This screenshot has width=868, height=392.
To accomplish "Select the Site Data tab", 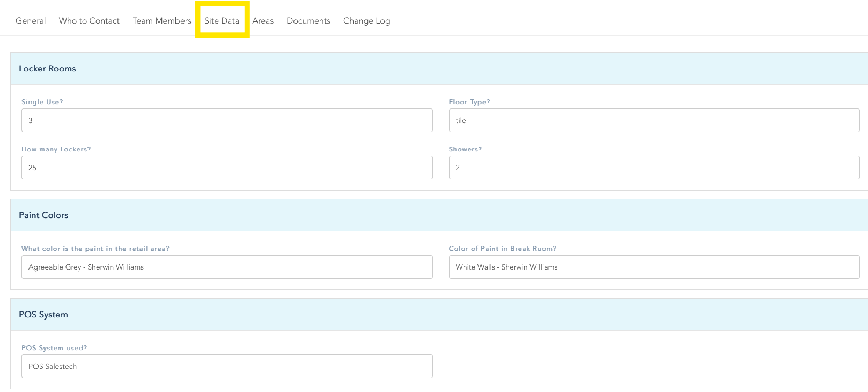I will 222,21.
